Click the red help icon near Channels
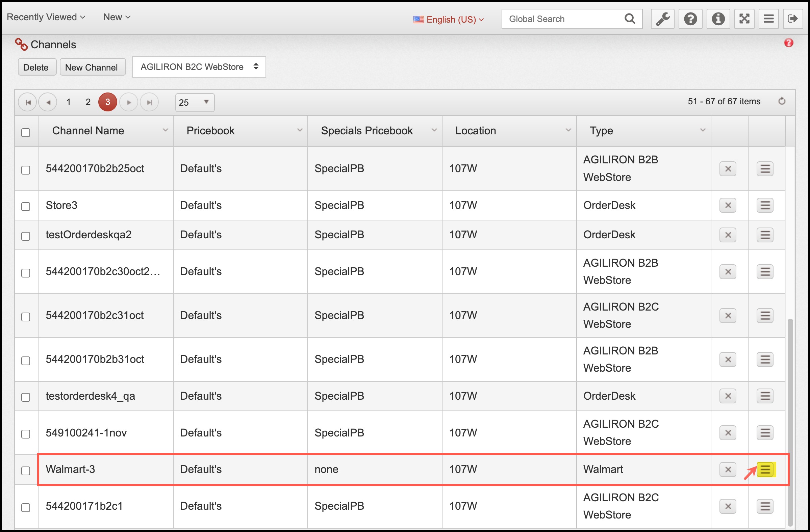 click(789, 43)
